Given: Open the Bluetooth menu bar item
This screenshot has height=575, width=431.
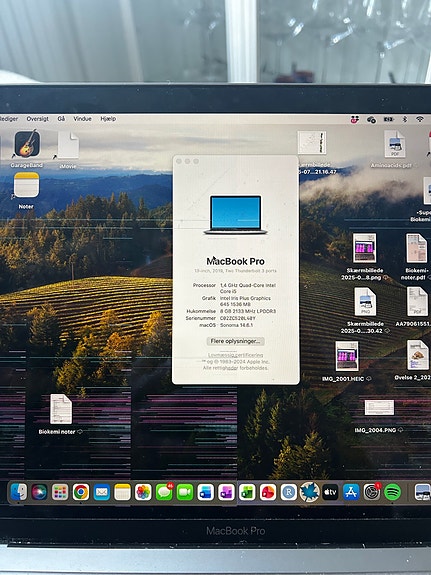Looking at the screenshot, I should (405, 119).
